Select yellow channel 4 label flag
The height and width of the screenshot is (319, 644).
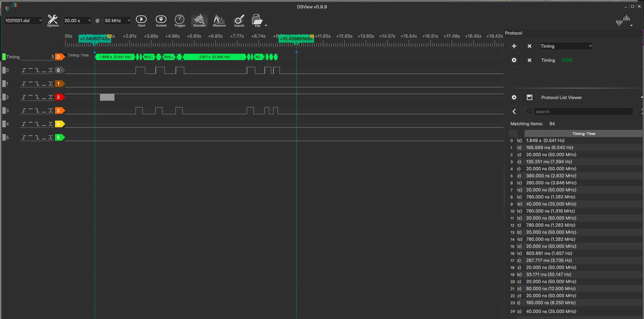pyautogui.click(x=60, y=124)
